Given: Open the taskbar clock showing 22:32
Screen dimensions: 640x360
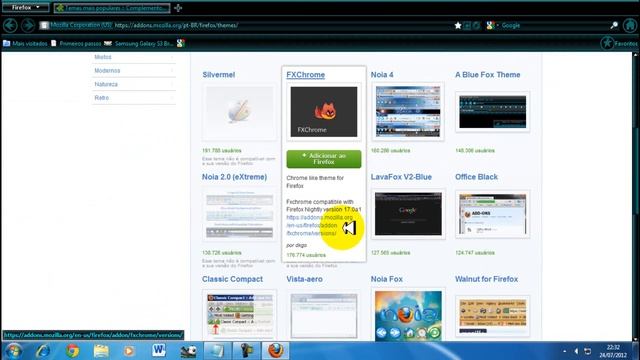Looking at the screenshot, I should [x=613, y=351].
